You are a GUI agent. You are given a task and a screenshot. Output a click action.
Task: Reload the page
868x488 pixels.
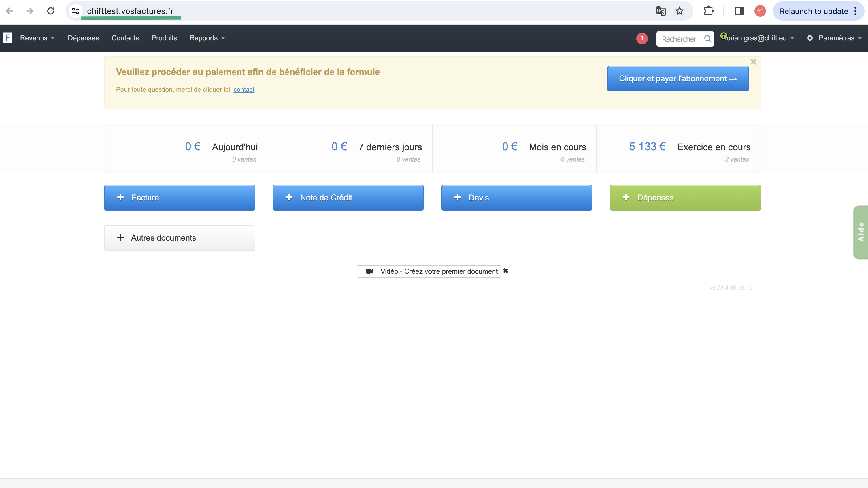[50, 11]
